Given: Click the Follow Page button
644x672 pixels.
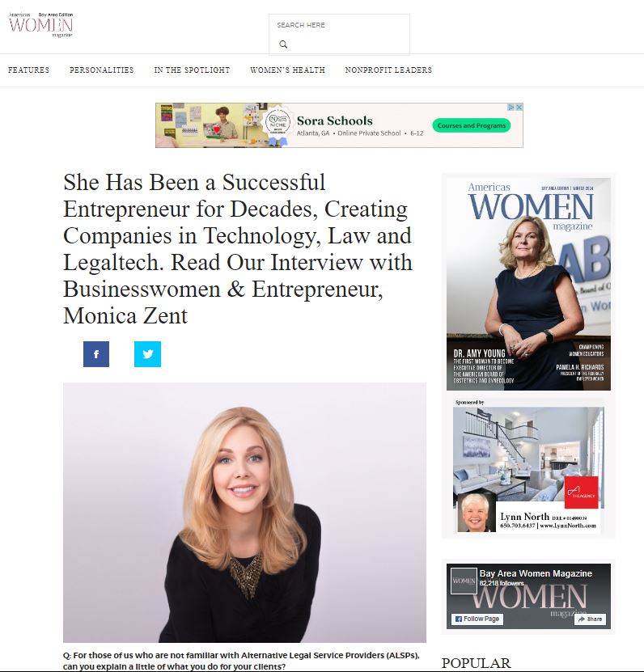Looking at the screenshot, I should 477,619.
